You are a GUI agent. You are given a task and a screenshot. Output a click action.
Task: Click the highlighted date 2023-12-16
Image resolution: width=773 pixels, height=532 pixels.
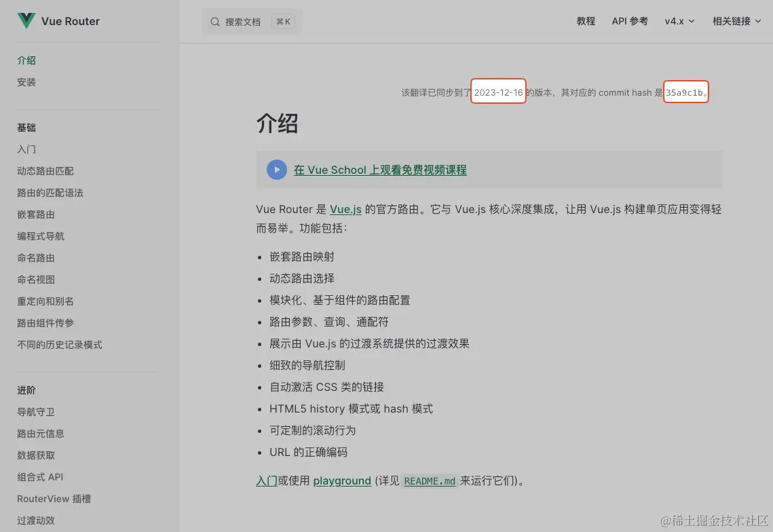(x=498, y=92)
